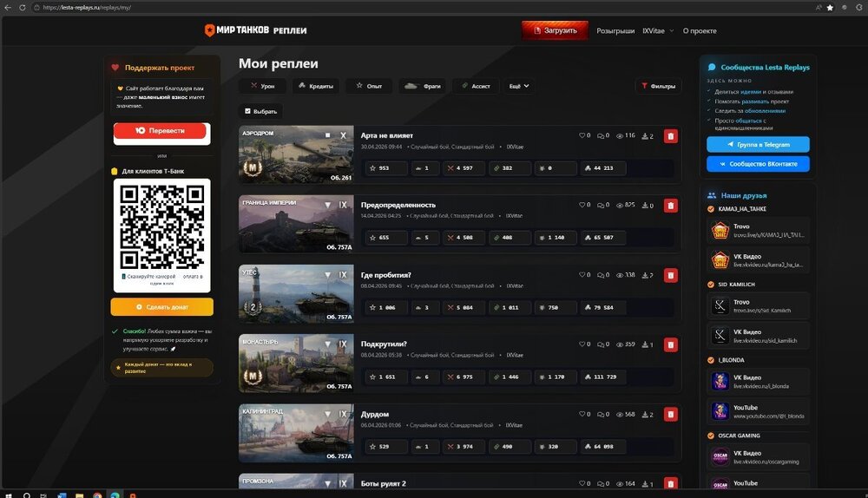The height and width of the screenshot is (498, 868).
Task: Open the "Розыгрыши" page
Action: [615, 31]
